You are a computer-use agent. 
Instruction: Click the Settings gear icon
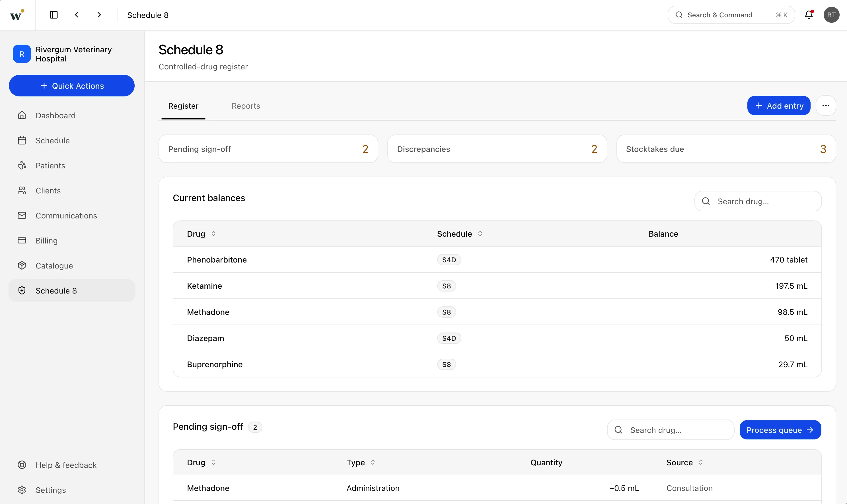pos(22,490)
